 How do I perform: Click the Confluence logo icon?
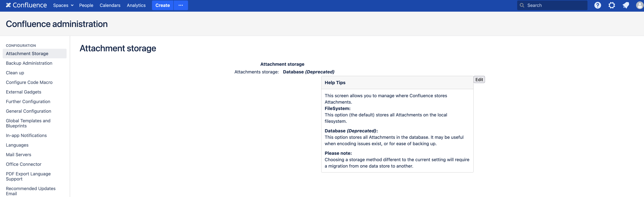coord(8,5)
